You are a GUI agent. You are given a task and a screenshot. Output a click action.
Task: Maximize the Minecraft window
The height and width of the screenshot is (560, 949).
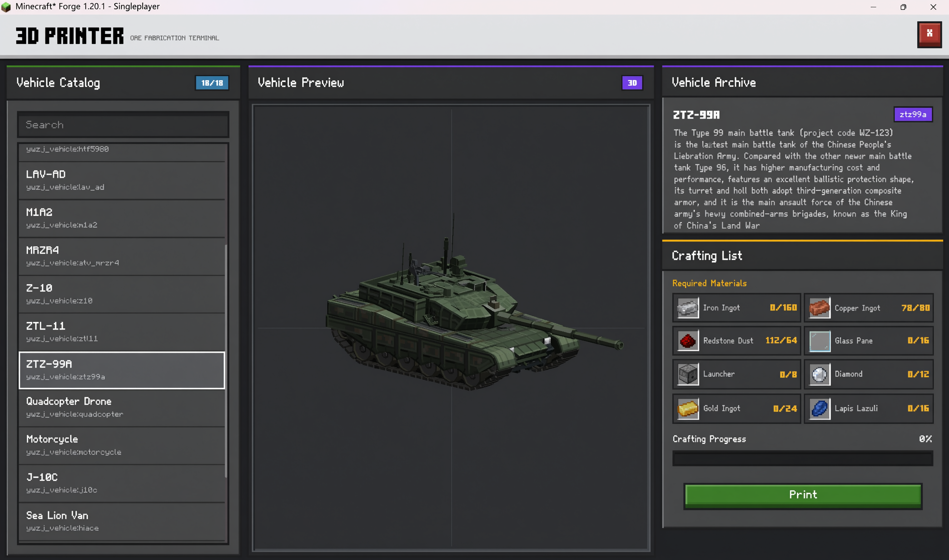903,7
